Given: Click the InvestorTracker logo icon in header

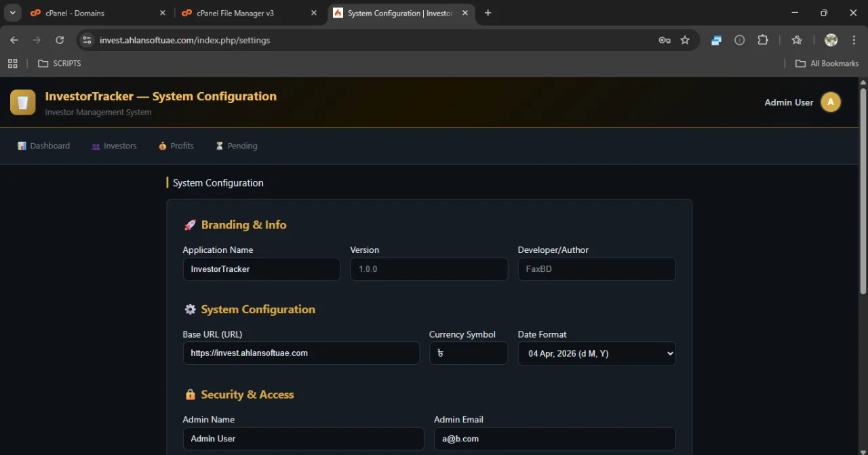Looking at the screenshot, I should (22, 102).
